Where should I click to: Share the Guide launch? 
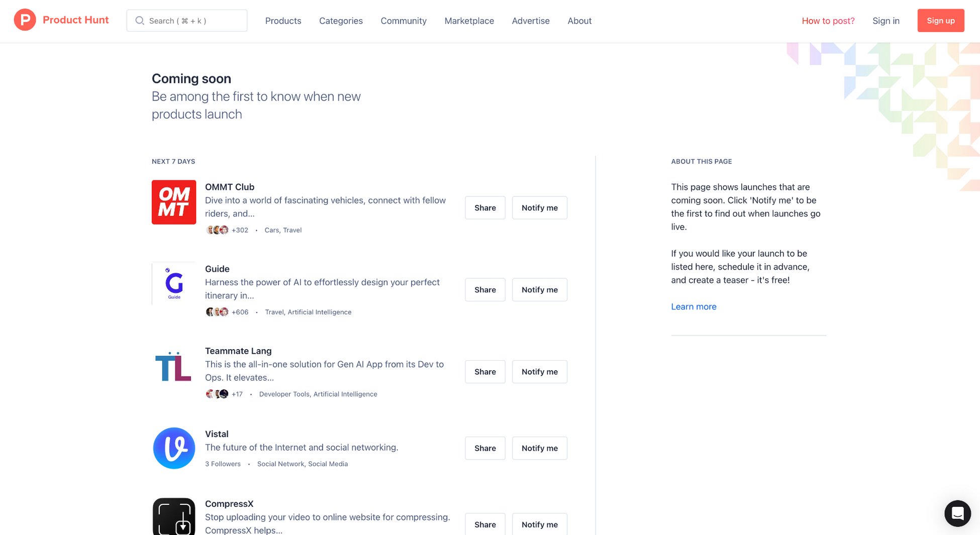tap(485, 289)
